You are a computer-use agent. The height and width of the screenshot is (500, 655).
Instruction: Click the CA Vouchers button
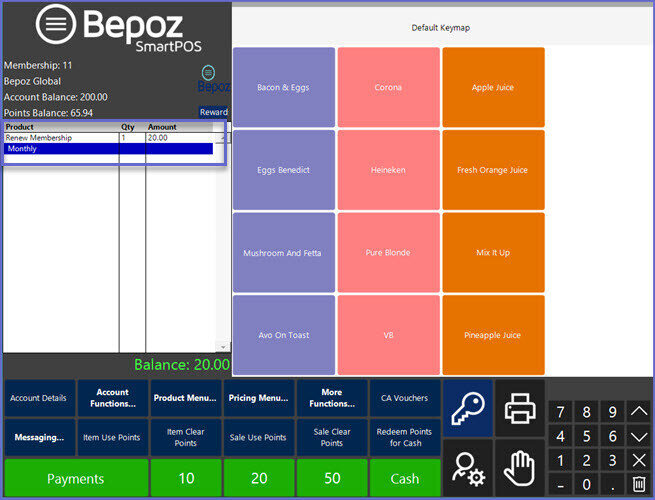[405, 398]
